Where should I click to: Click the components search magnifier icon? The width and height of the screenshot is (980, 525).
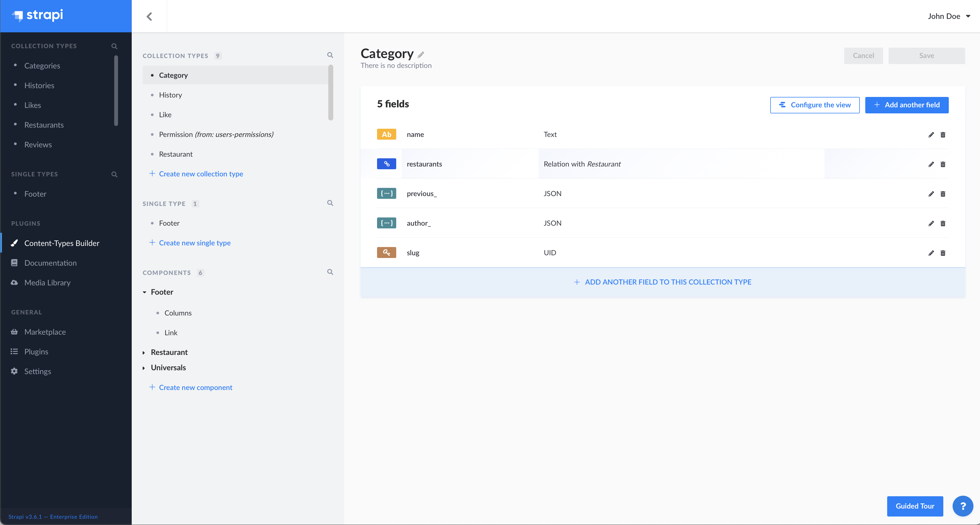(330, 272)
